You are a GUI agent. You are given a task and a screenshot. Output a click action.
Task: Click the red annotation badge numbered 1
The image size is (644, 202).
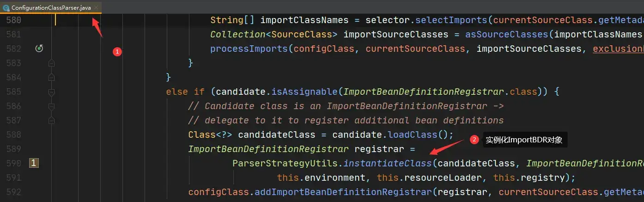[117, 52]
